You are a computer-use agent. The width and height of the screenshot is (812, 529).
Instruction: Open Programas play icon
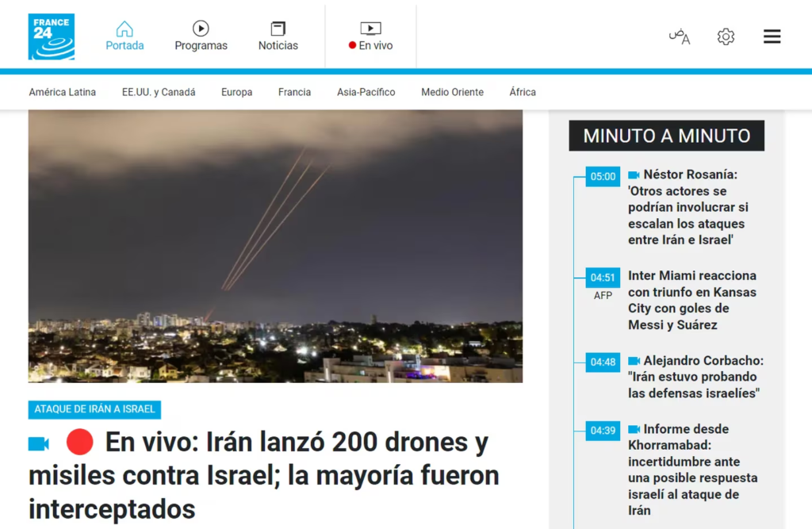pyautogui.click(x=201, y=29)
